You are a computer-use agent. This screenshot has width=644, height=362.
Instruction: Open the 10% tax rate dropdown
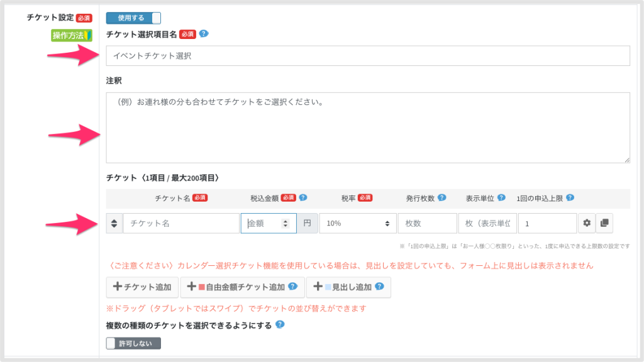coord(358,223)
